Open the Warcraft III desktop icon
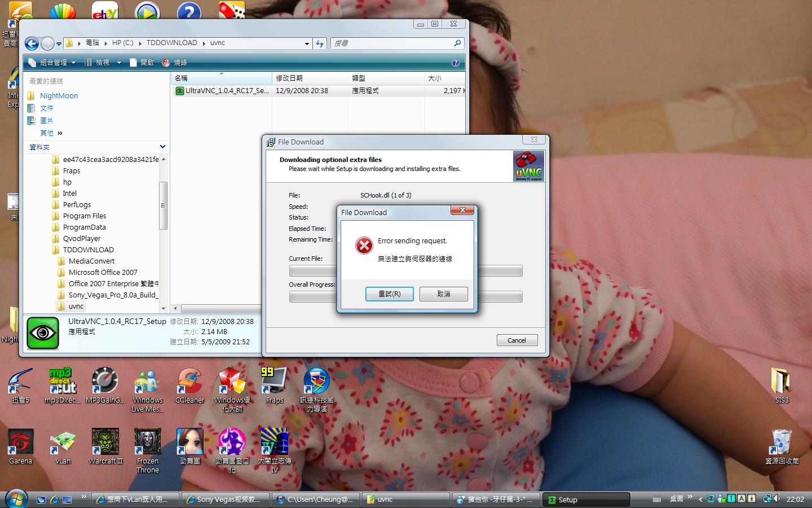This screenshot has width=812, height=508. click(x=105, y=442)
